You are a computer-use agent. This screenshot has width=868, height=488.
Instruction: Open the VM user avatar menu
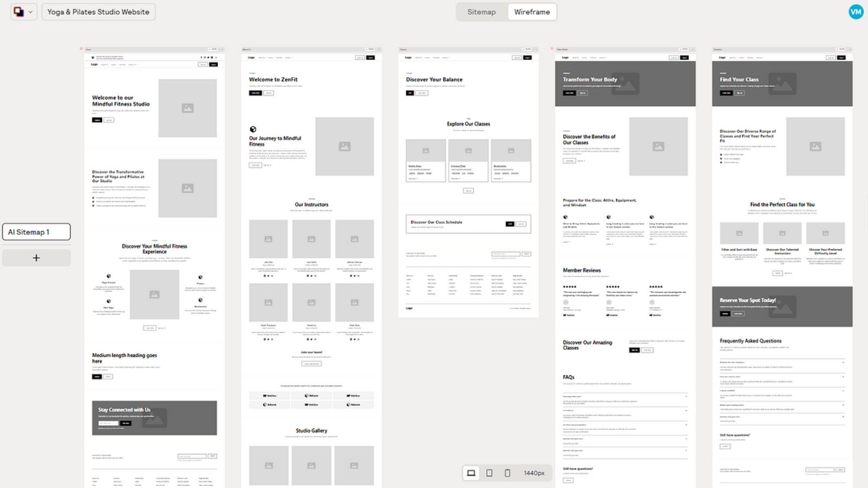pyautogui.click(x=856, y=12)
